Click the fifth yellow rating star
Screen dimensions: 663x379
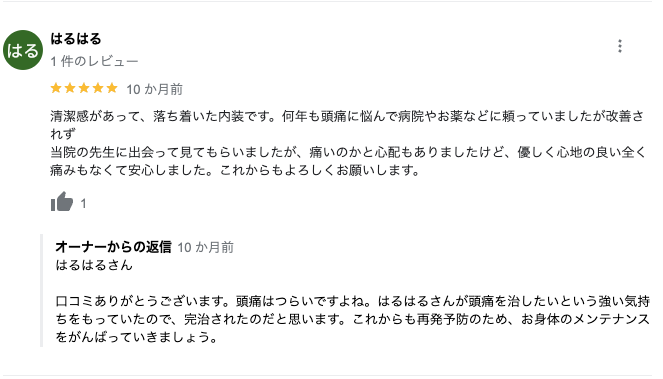click(112, 88)
